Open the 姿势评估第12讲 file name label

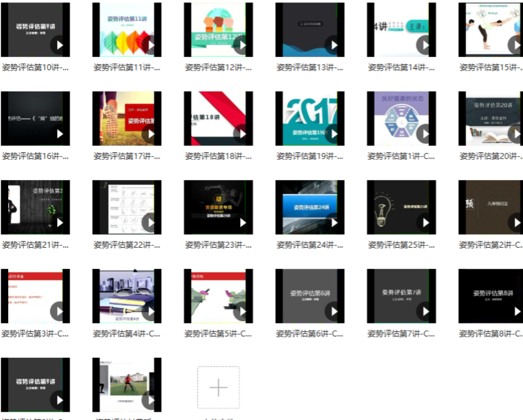click(218, 68)
